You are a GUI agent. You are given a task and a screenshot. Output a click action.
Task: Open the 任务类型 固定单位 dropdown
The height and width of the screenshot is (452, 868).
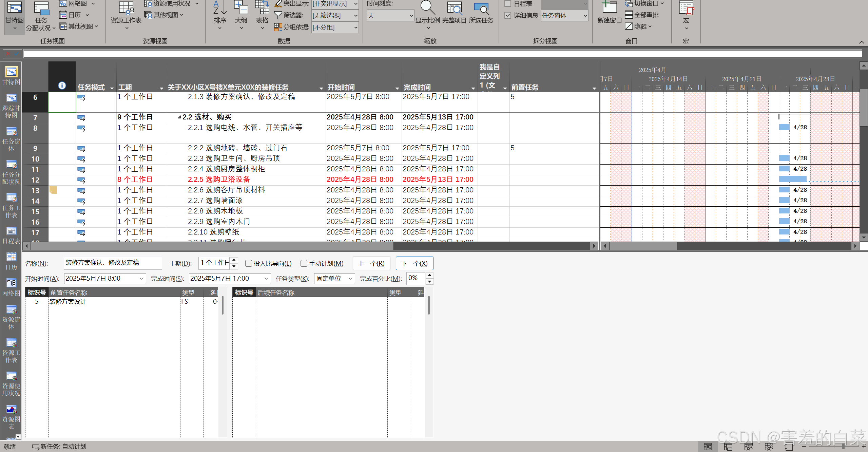click(350, 279)
